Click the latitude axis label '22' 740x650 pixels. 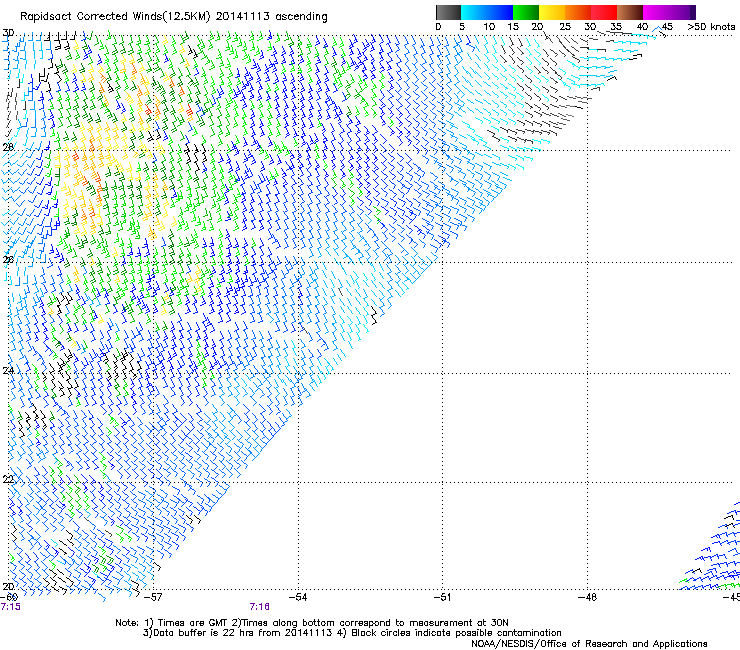click(x=8, y=479)
